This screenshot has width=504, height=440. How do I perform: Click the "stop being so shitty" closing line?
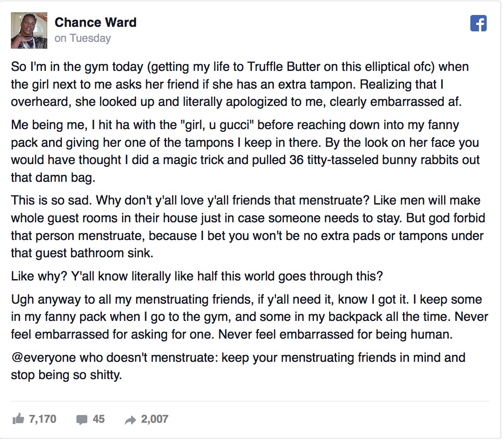pyautogui.click(x=66, y=375)
